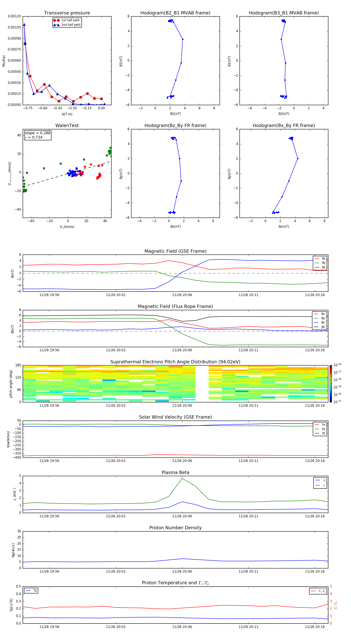Click the 'Np(#/cc)' axis label
Viewport: 351px width, 644px height.
coord(13,550)
